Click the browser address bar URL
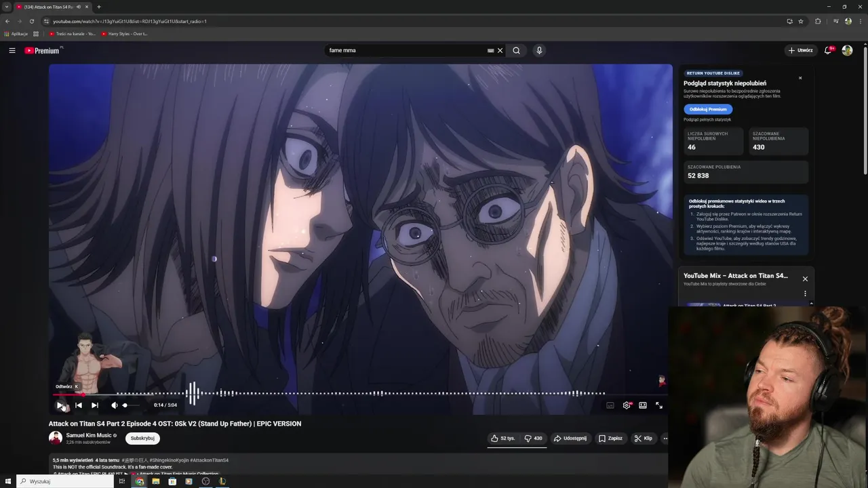The width and height of the screenshot is (868, 488). [x=130, y=21]
